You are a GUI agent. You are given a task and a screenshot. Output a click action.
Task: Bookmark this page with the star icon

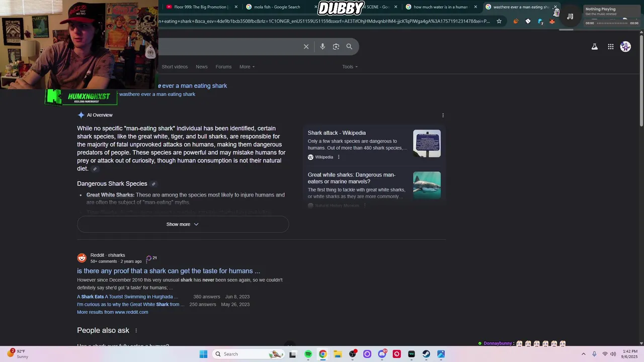click(x=499, y=21)
